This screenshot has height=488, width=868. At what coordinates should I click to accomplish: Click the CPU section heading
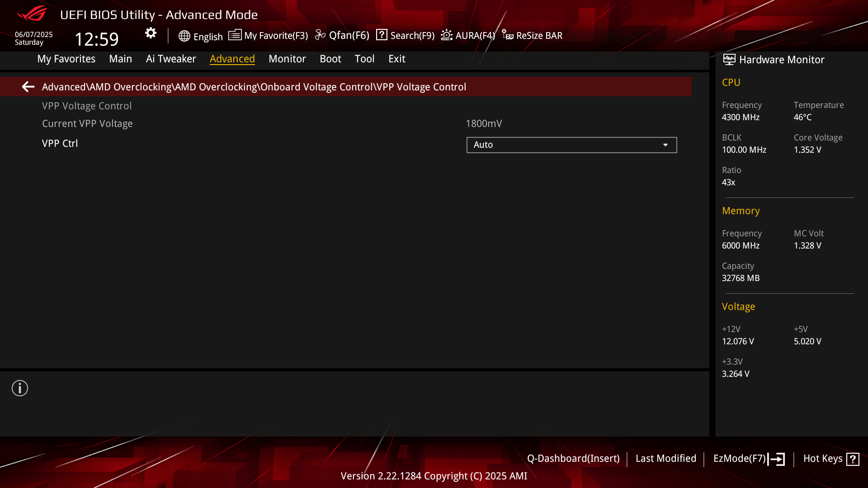coord(731,83)
